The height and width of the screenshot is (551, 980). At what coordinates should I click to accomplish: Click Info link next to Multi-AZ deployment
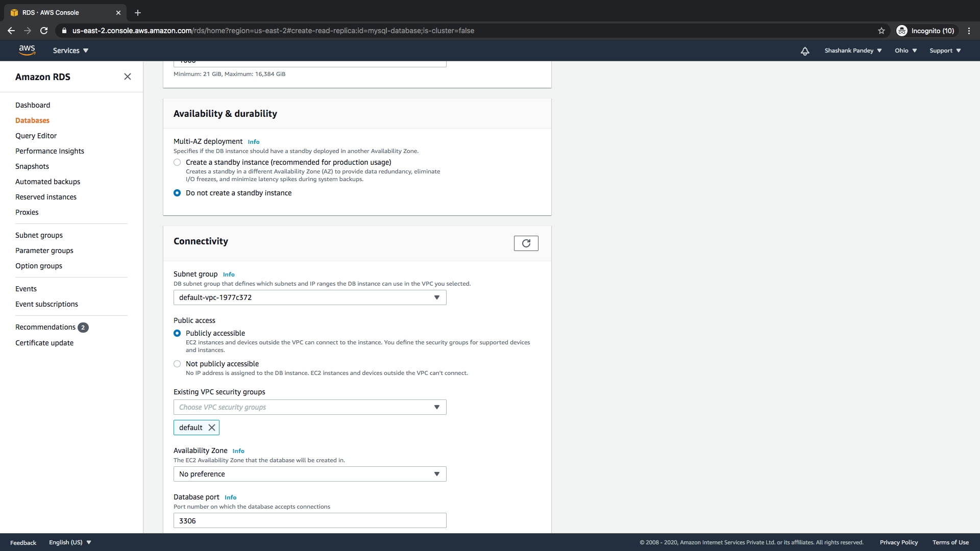pyautogui.click(x=254, y=142)
